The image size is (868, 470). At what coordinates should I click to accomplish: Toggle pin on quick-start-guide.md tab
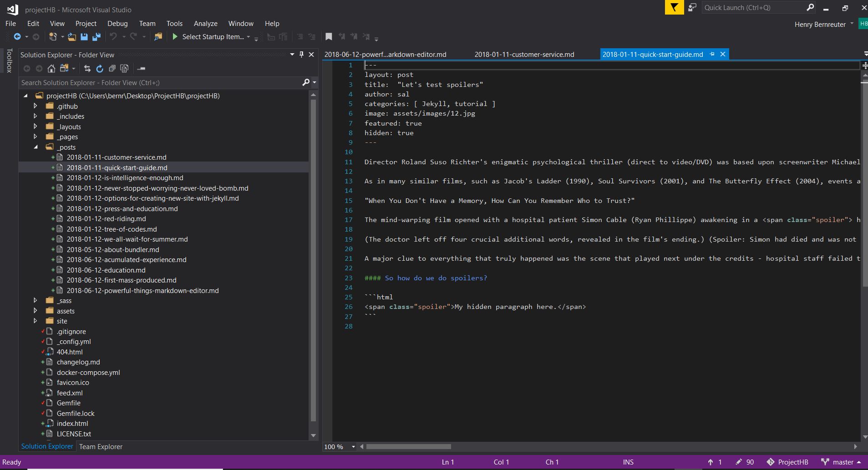click(712, 54)
